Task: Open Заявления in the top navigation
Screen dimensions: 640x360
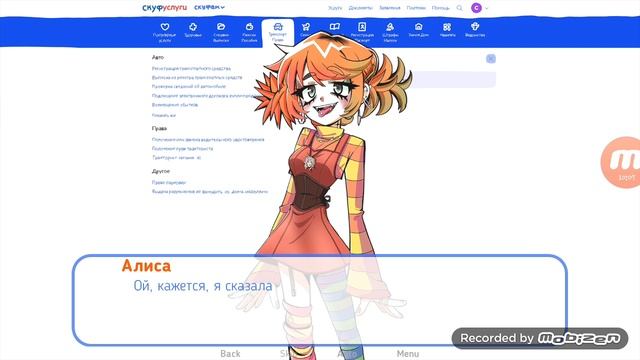Action: pos(389,8)
